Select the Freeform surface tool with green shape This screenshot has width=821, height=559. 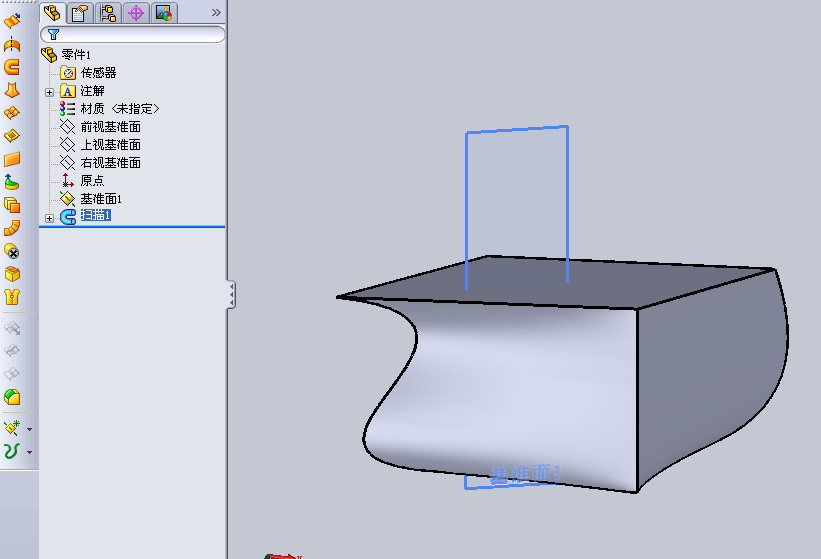[x=12, y=182]
